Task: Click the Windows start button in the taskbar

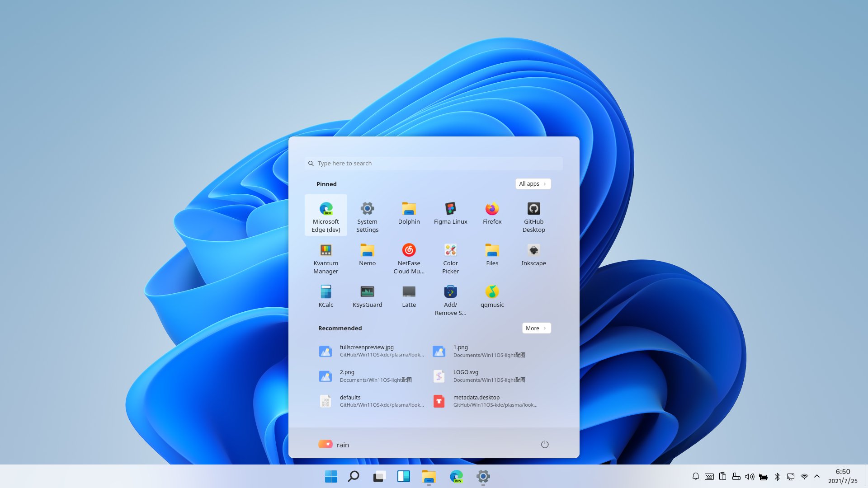Action: 331,476
